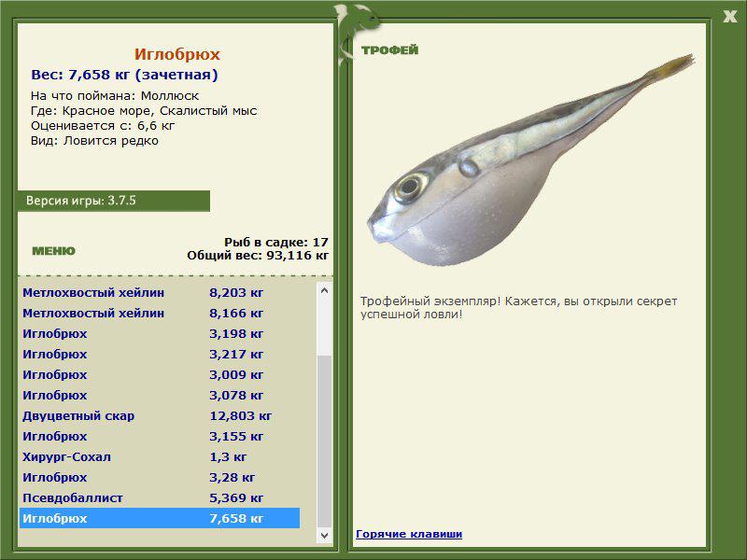
Task: Open the МЕНЮ button
Action: (53, 251)
